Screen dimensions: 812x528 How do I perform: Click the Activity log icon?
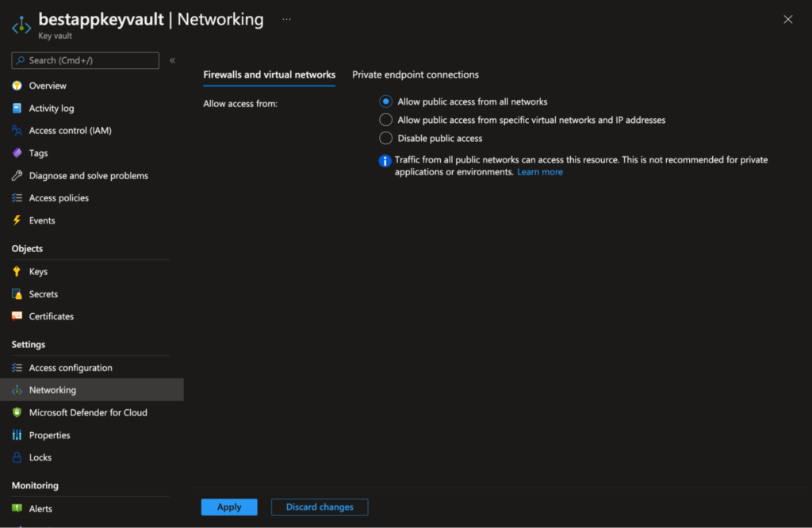[17, 108]
